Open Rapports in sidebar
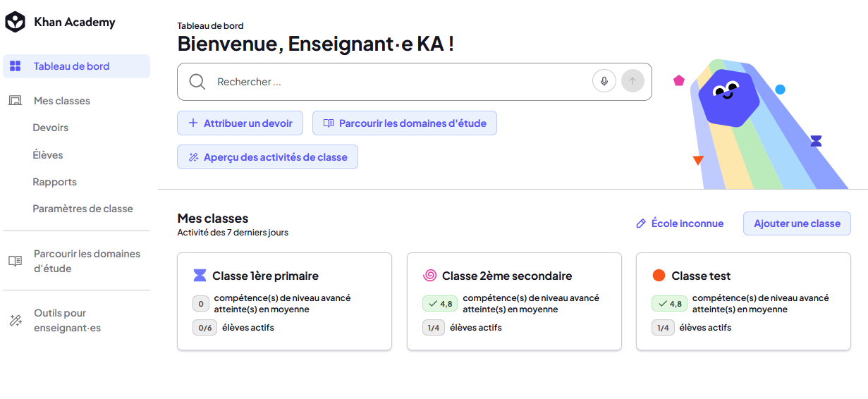Screen dimensions: 868x399 coord(55,182)
